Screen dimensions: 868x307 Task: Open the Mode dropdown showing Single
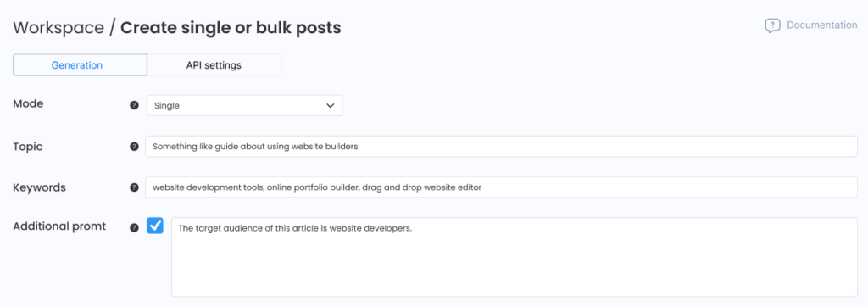(245, 105)
